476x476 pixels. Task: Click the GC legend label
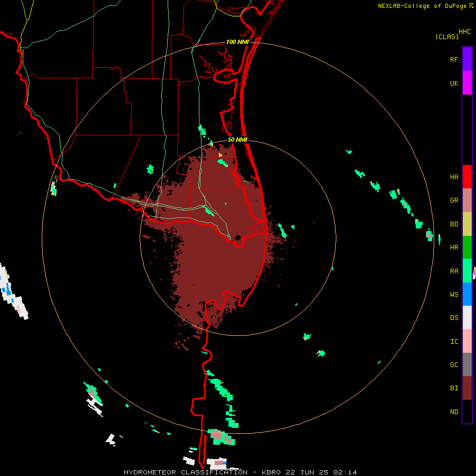pyautogui.click(x=454, y=365)
